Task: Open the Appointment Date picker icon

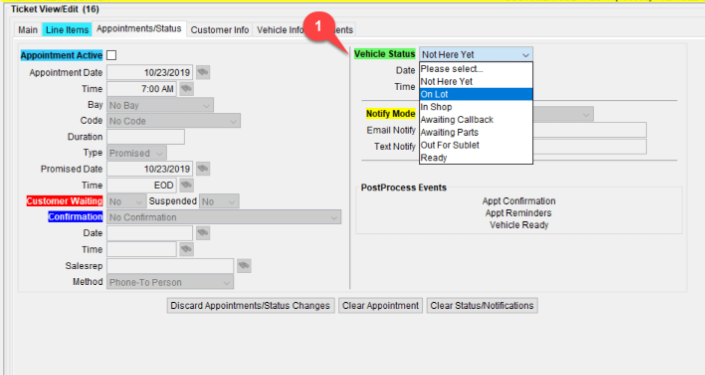Action: [x=203, y=72]
